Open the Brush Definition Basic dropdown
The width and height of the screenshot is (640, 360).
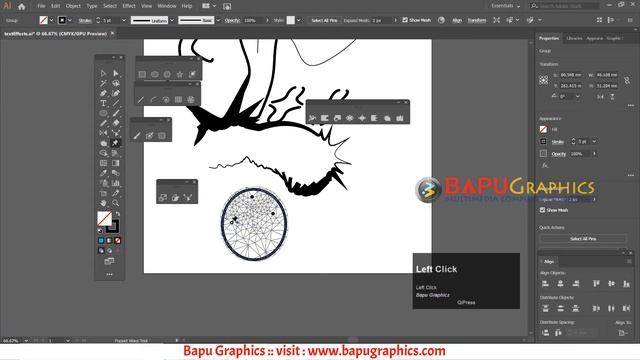click(218, 20)
